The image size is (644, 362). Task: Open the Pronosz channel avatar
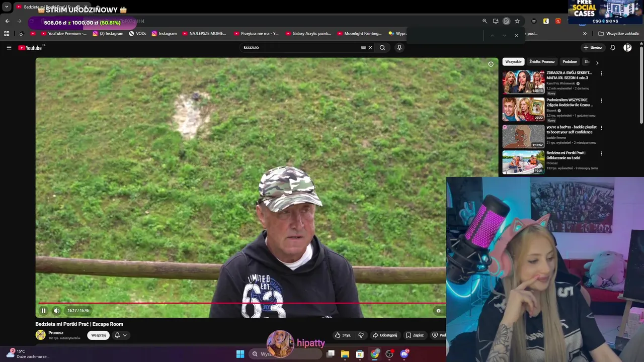click(x=40, y=335)
